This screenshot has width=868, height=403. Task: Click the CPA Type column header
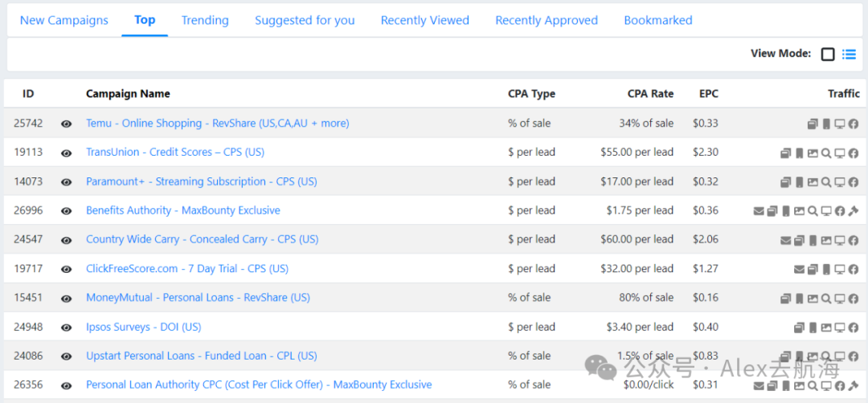pyautogui.click(x=531, y=94)
